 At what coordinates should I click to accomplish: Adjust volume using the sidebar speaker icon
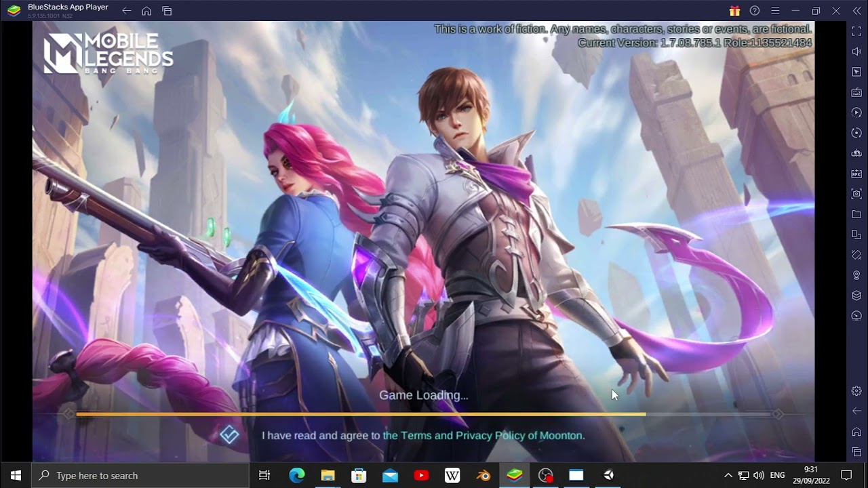pyautogui.click(x=856, y=52)
